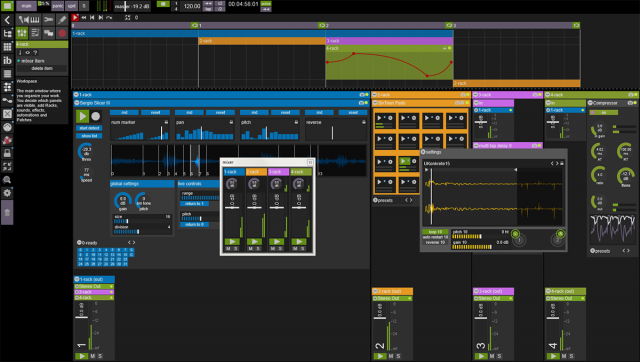Select the 'main' tab in top bar

(26, 6)
